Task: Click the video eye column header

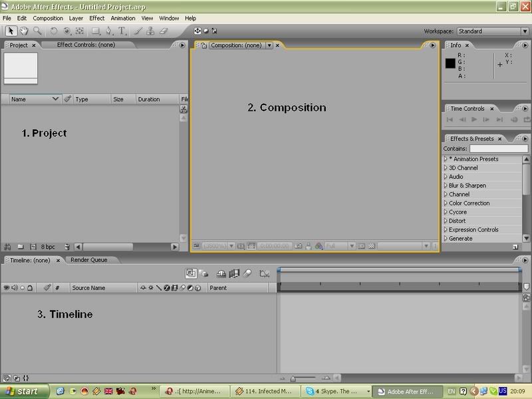Action: tap(6, 288)
